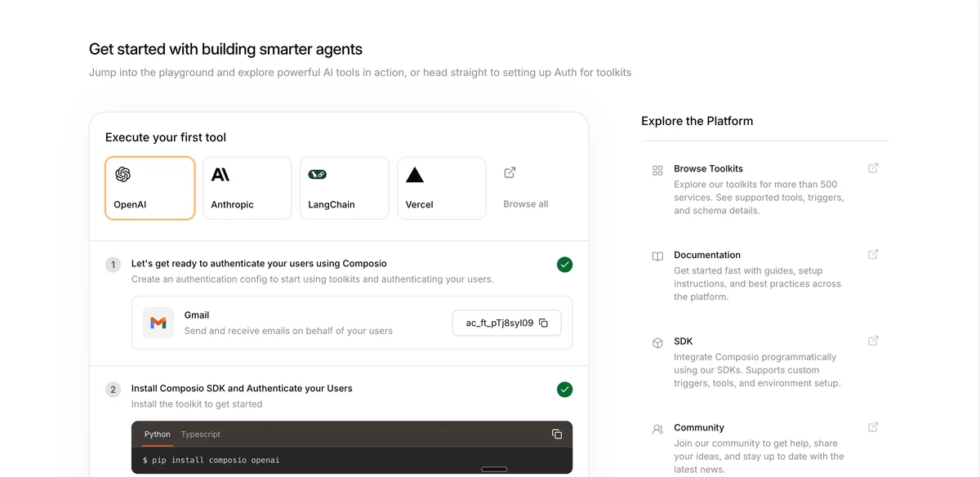
Task: Open the Browse all link
Action: point(525,203)
